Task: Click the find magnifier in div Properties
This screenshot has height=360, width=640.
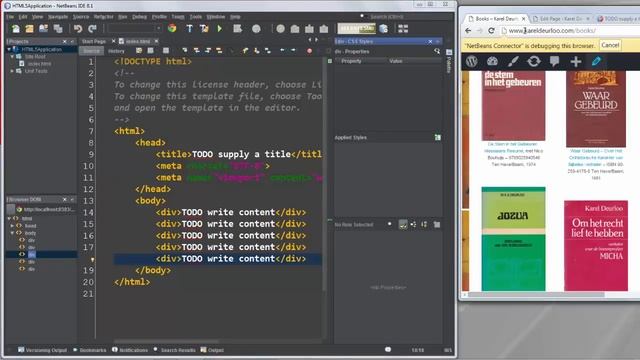Action: tap(437, 51)
